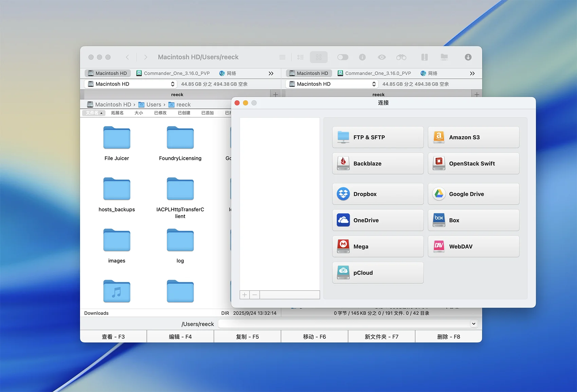
Task: Click right pane reeck tab
Action: coord(378,94)
